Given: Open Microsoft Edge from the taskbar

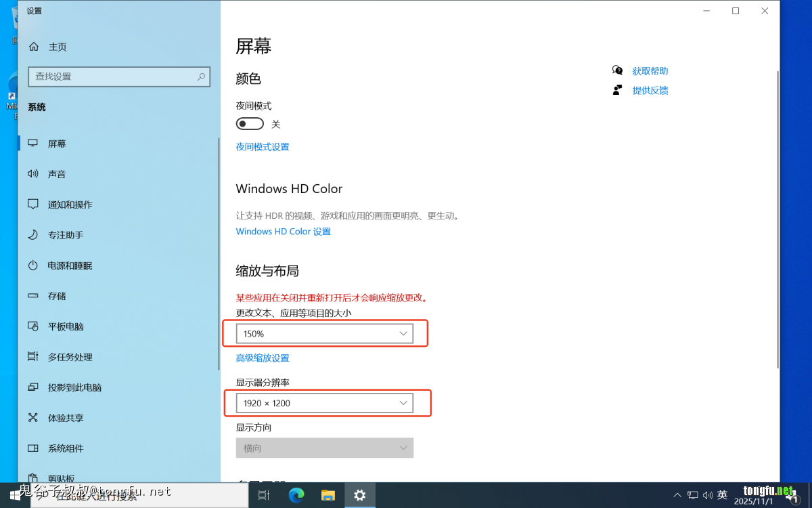Looking at the screenshot, I should (296, 495).
